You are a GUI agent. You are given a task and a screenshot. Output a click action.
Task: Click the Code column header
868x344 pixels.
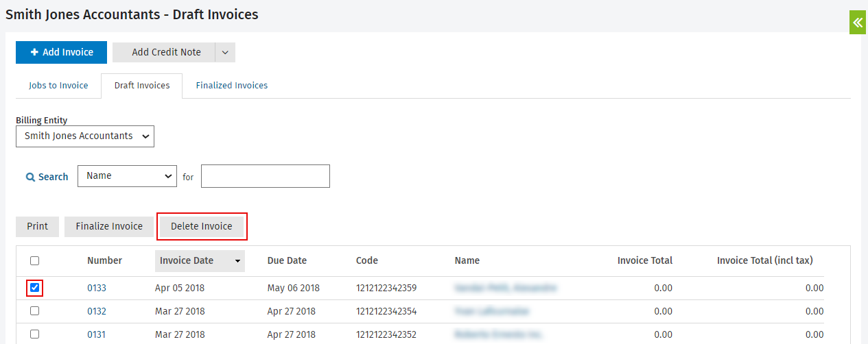pos(367,260)
